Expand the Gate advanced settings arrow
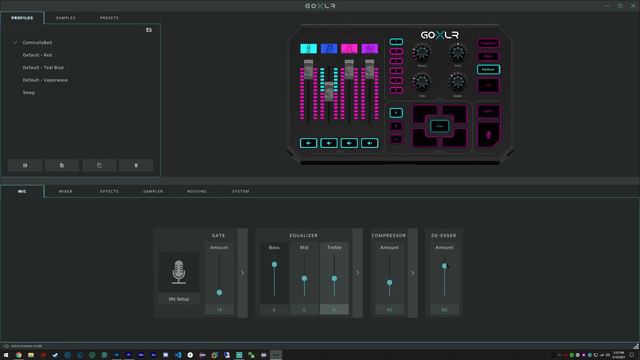The image size is (640, 360). [x=242, y=273]
